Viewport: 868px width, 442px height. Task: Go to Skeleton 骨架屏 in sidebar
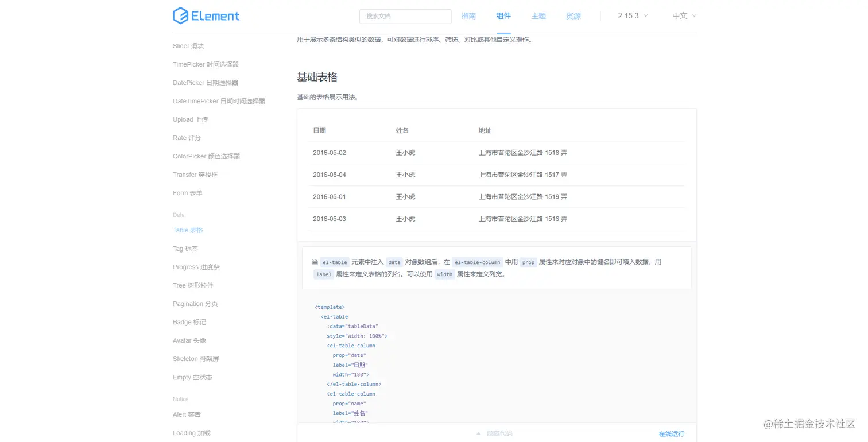tap(196, 359)
